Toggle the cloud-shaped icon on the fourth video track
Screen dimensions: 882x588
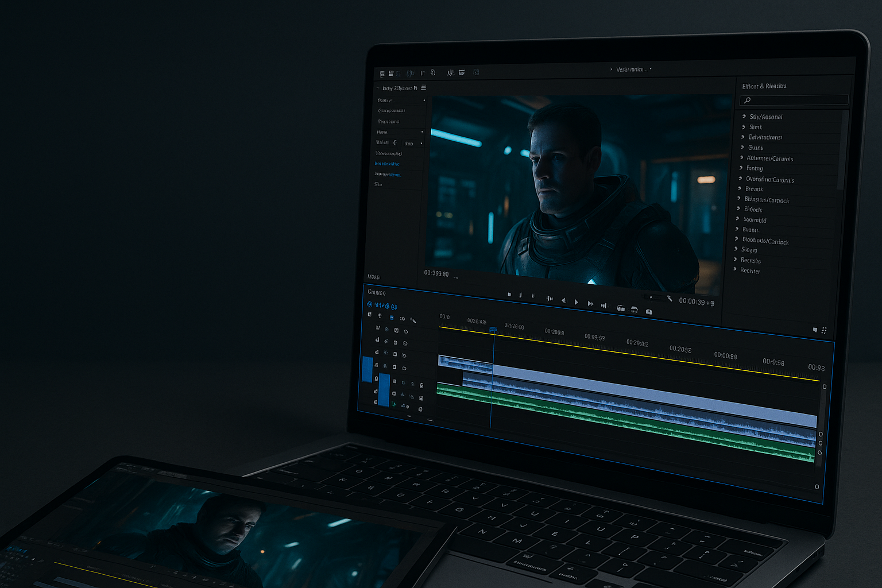tap(404, 368)
